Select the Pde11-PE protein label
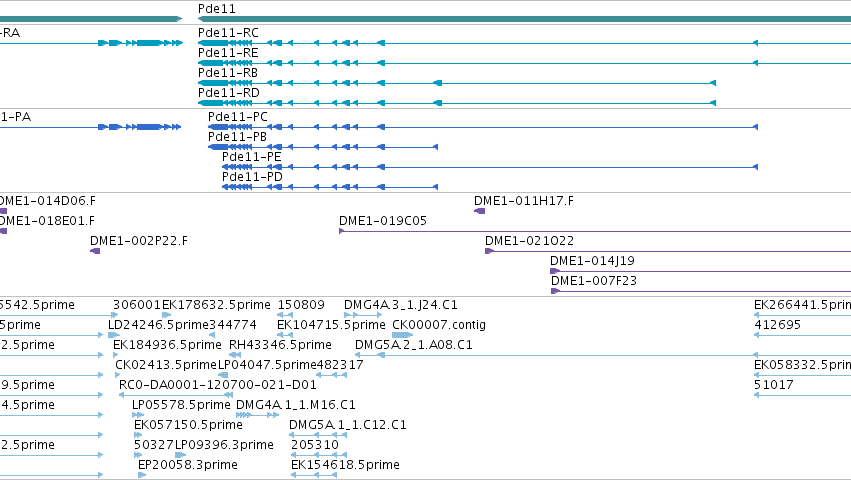This screenshot has width=851, height=480. 252,157
